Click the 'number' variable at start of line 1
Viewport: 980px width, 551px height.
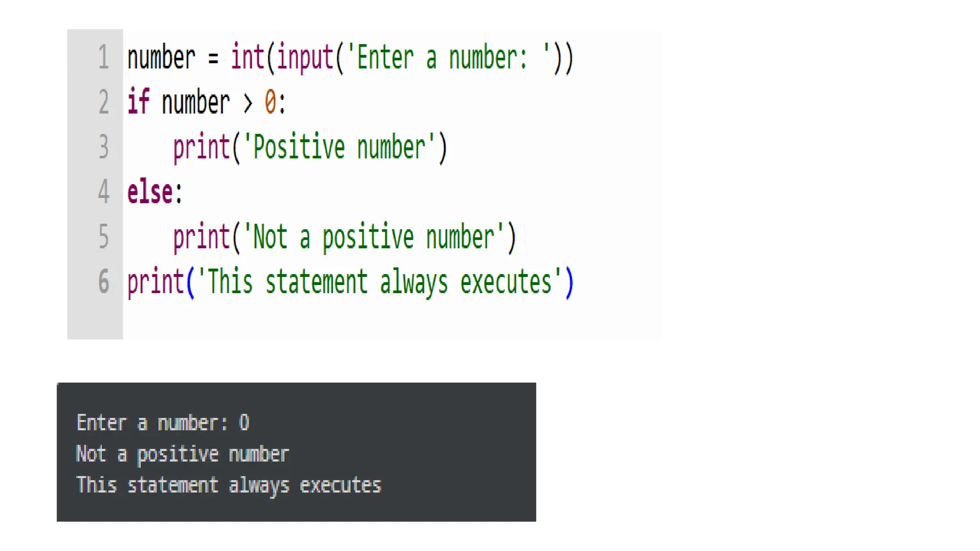(161, 57)
